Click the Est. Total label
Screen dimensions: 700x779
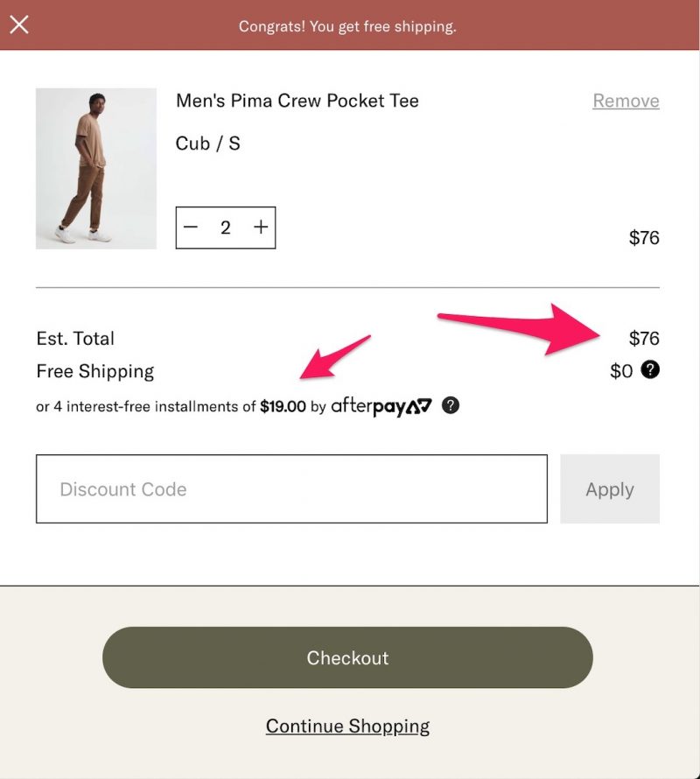tap(75, 339)
